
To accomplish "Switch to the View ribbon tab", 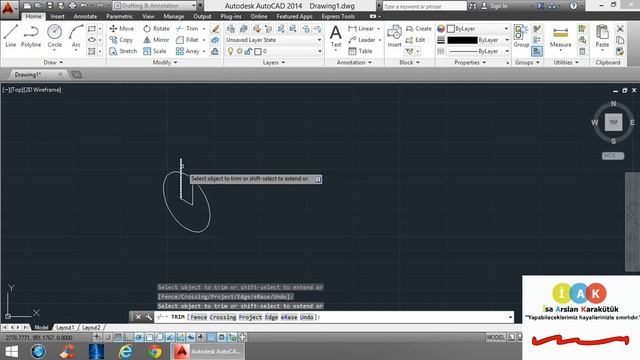I will tap(148, 16).
